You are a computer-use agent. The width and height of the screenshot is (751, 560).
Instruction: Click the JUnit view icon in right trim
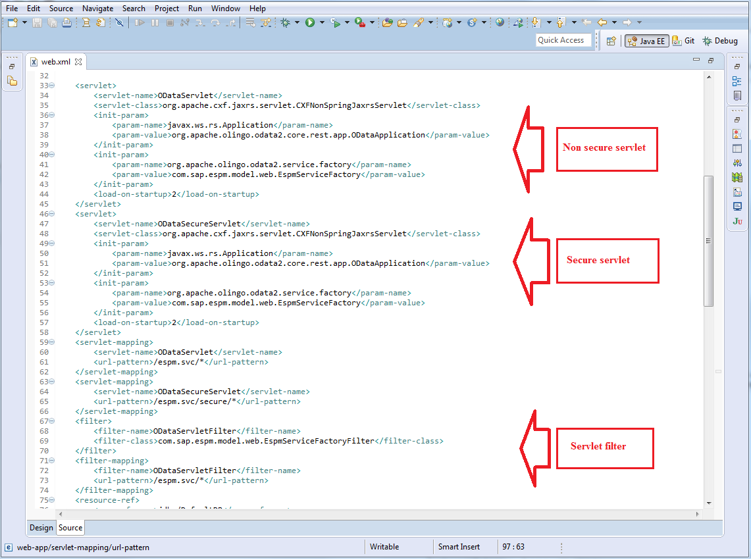pos(737,221)
